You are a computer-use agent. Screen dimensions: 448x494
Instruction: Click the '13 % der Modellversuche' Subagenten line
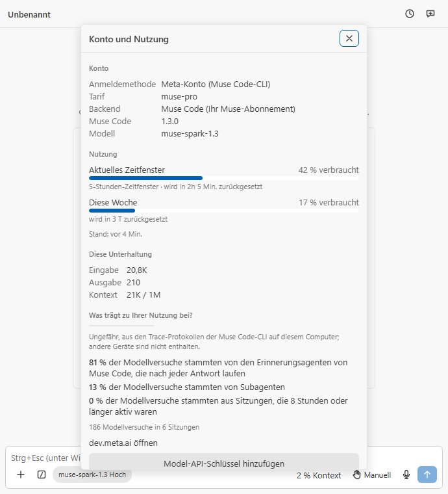click(187, 387)
